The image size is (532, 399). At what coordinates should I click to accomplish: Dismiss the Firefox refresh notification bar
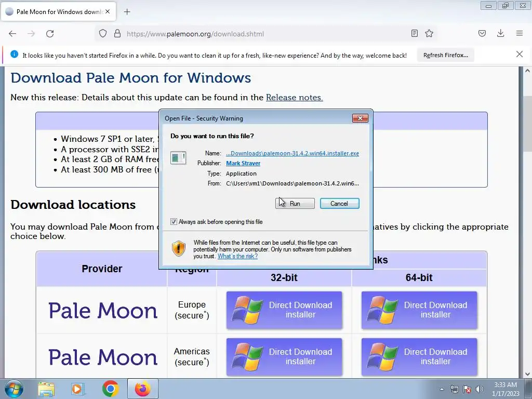(x=520, y=54)
